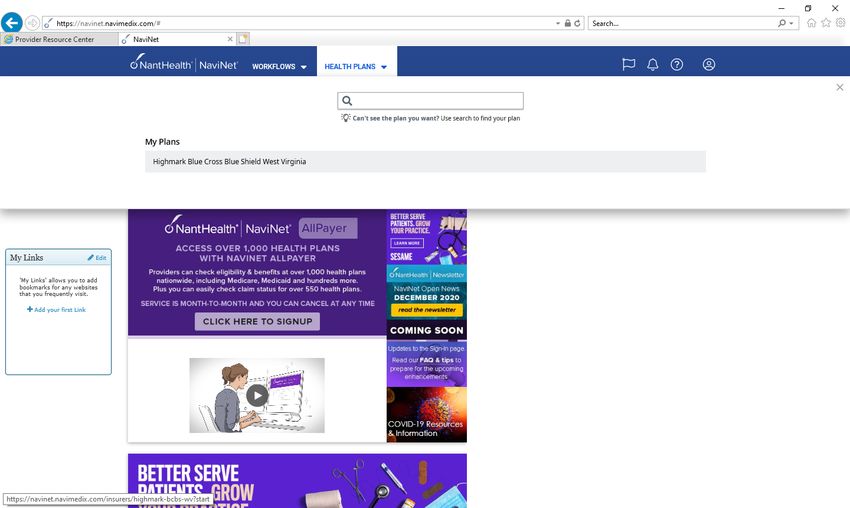Open COVID-19 Resources & Information tile

[427, 414]
